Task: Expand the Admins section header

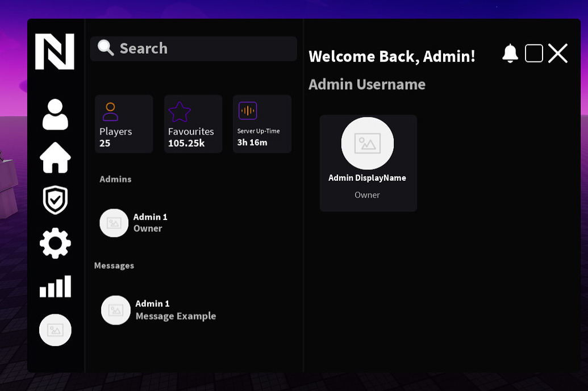Action: (115, 179)
